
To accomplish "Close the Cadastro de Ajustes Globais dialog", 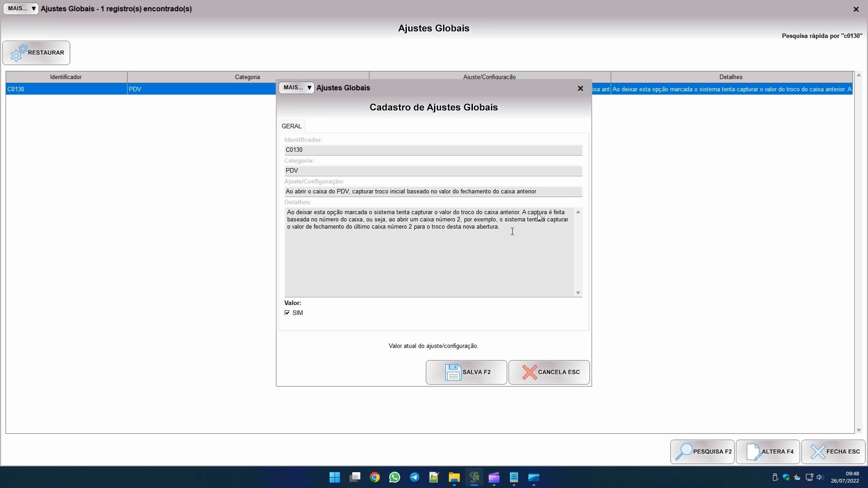I will (580, 89).
